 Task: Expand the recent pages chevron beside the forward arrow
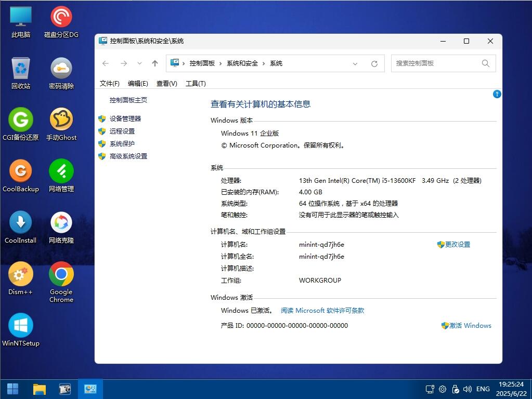click(139, 63)
